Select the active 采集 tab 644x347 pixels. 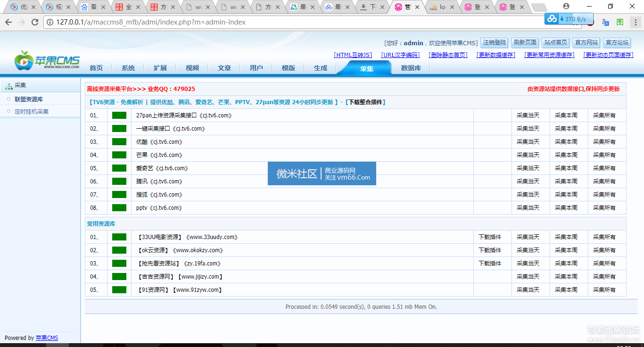pos(367,68)
